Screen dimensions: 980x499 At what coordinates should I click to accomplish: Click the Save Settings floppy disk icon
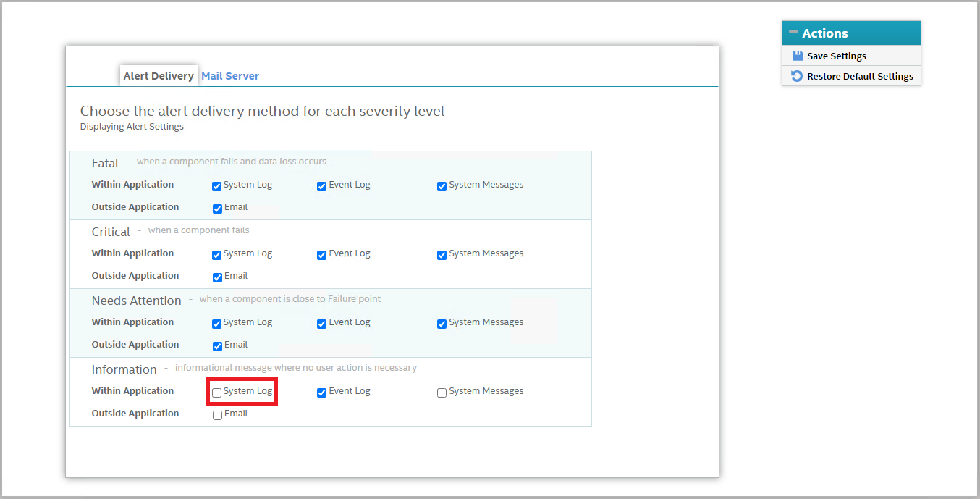(x=797, y=56)
